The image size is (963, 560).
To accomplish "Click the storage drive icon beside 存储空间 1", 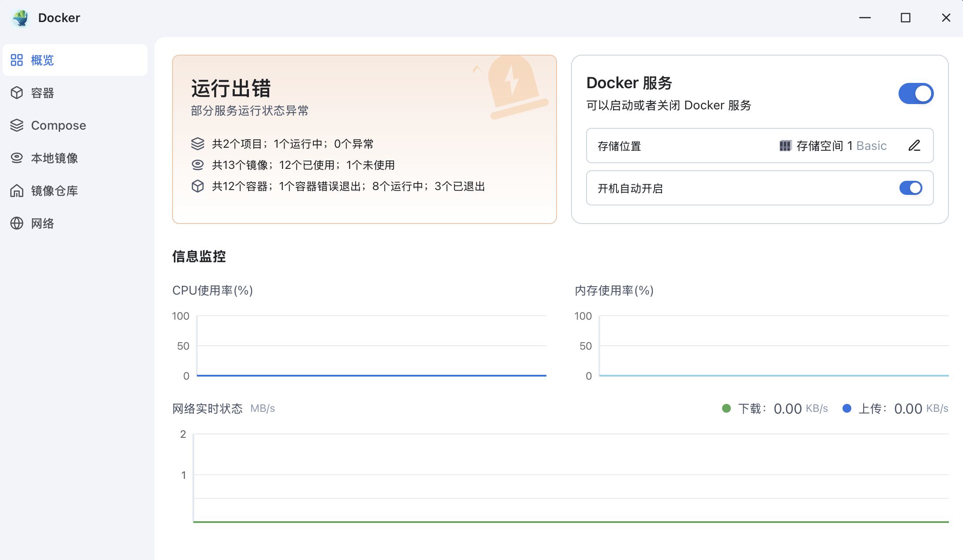I will click(785, 146).
